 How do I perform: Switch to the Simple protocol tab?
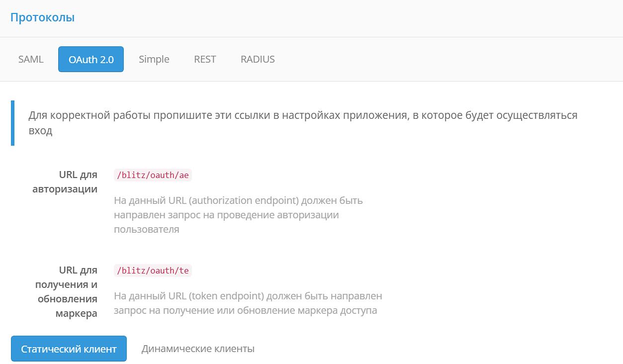[154, 59]
